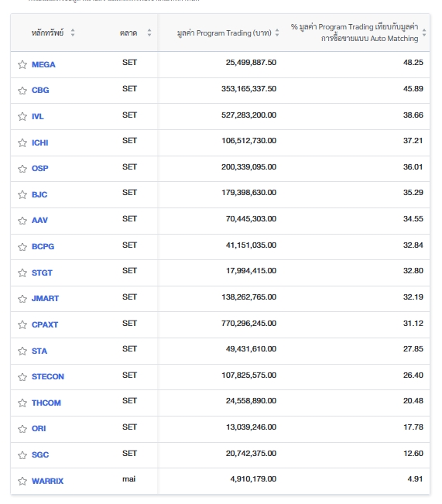Sort by มูลค่า Program Trading (บาท) arrows

pos(277,33)
